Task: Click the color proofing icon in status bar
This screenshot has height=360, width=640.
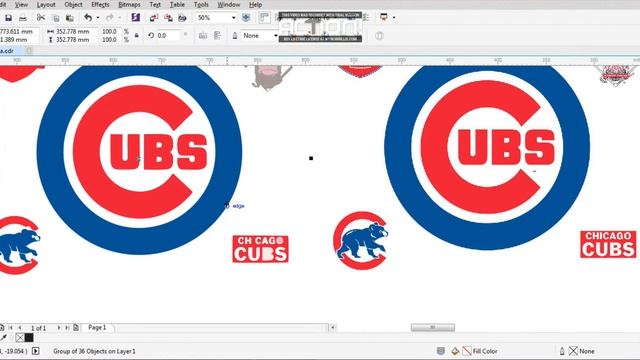Action: click(x=441, y=351)
